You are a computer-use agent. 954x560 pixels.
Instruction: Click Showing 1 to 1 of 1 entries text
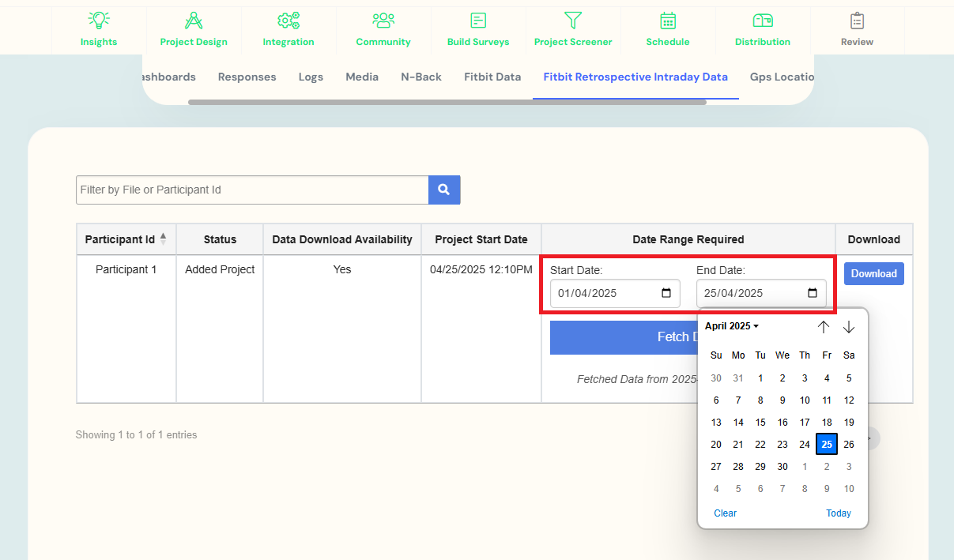137,435
